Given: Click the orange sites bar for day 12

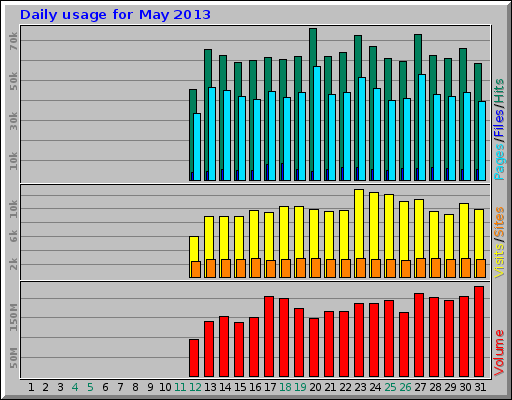Looking at the screenshot, I should tap(196, 269).
